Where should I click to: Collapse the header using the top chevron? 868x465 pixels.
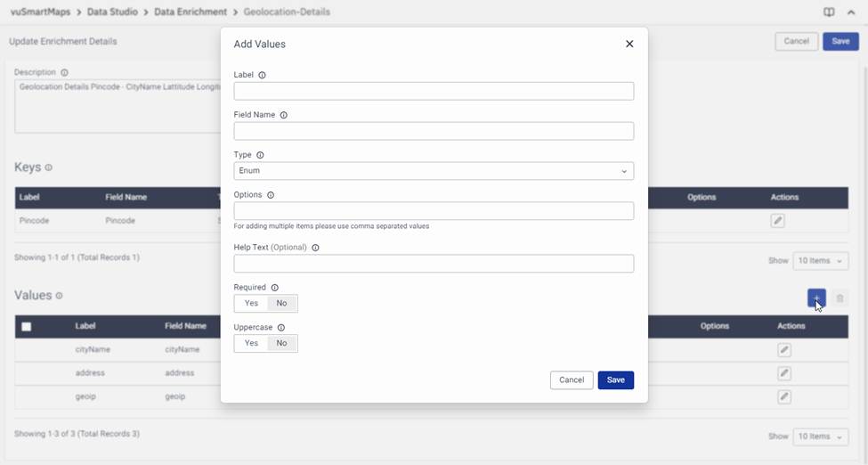[851, 12]
